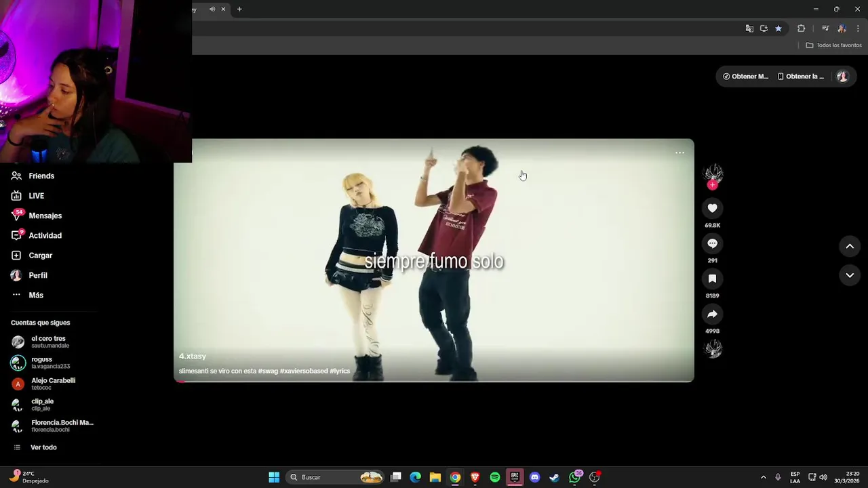Click the #lyrics hashtag in caption
Image resolution: width=868 pixels, height=488 pixels.
click(x=340, y=371)
